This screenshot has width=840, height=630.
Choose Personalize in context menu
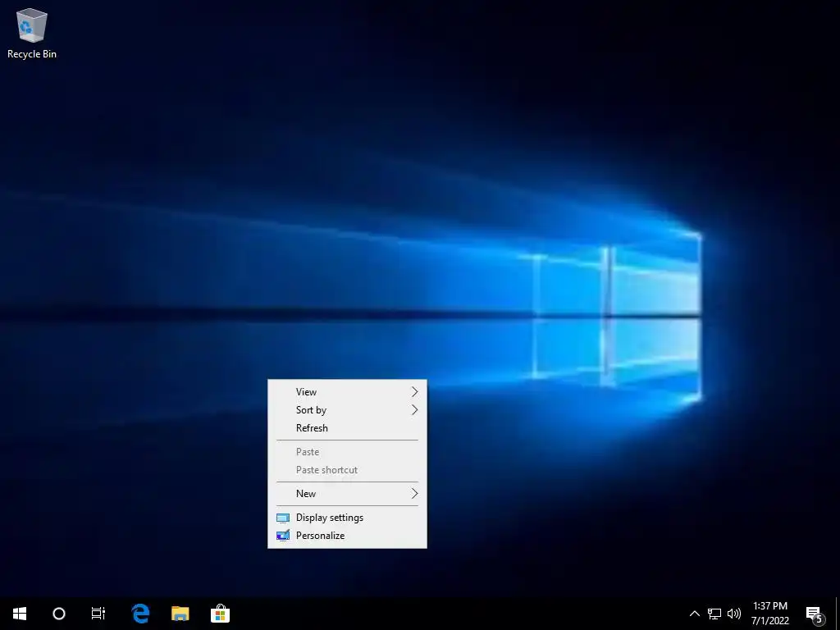(x=347, y=536)
